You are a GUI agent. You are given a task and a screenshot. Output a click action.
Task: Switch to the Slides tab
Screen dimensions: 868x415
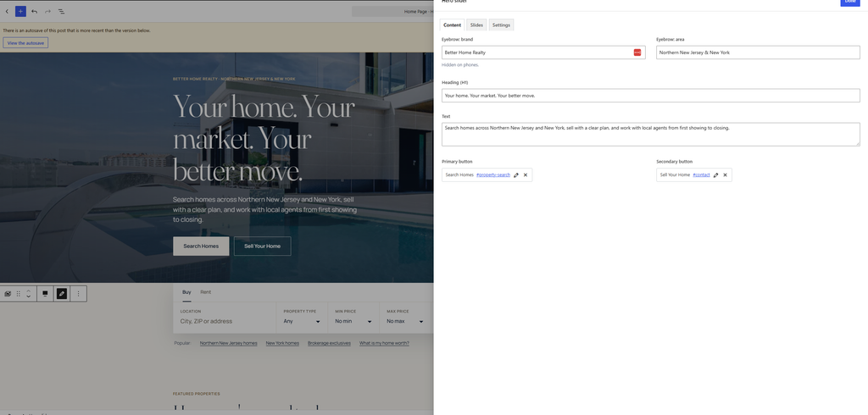(476, 25)
